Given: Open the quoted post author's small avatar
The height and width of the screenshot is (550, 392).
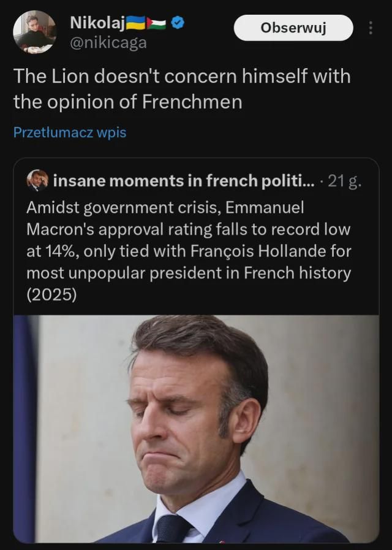Looking at the screenshot, I should (x=37, y=181).
